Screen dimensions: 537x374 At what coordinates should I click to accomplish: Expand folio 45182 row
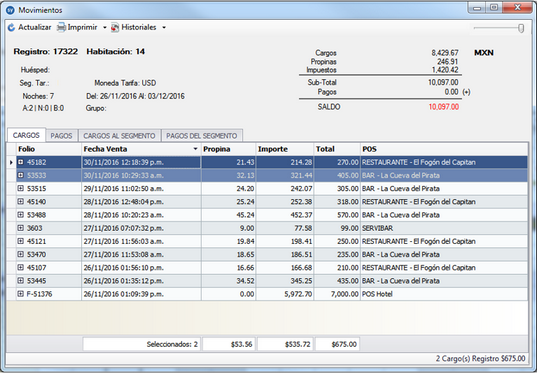21,162
